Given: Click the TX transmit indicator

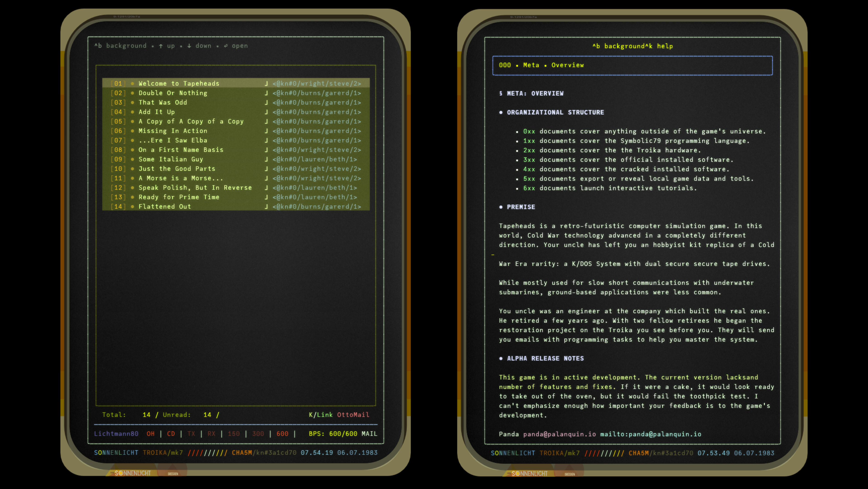Looking at the screenshot, I should (191, 434).
